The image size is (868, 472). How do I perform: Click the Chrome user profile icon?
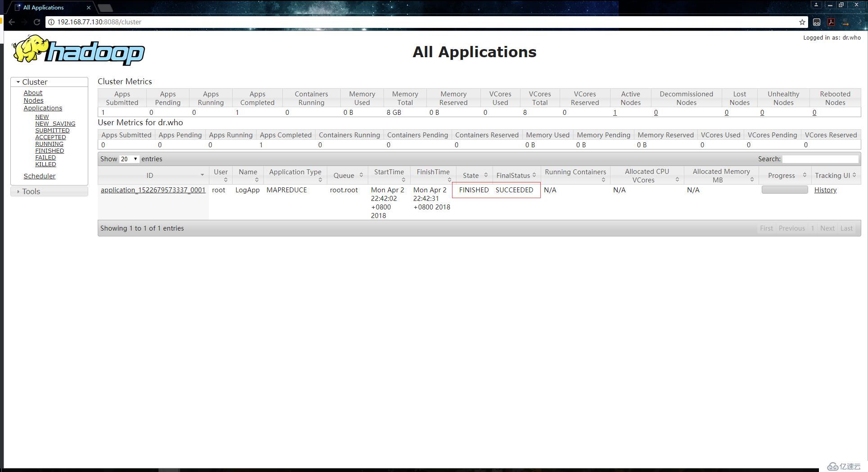[x=816, y=5]
